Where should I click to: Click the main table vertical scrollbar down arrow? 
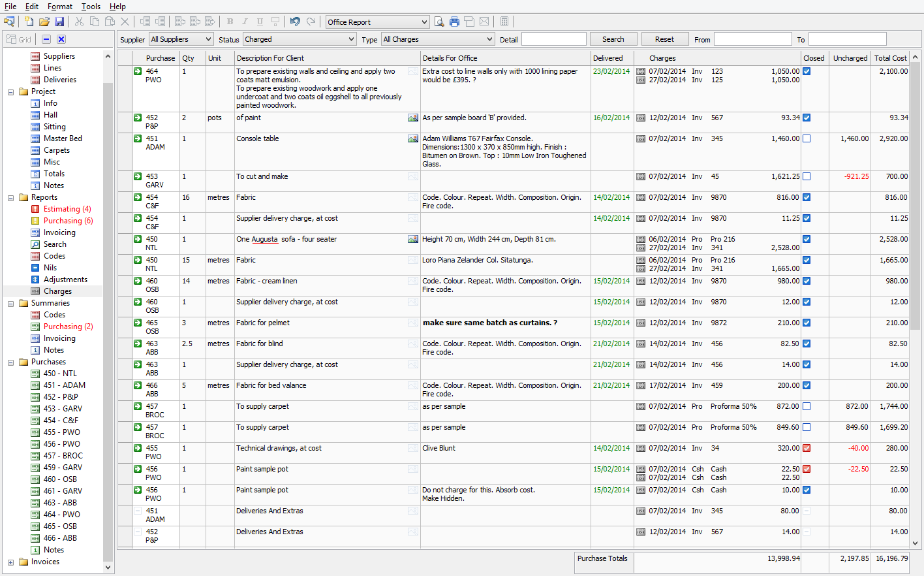pyautogui.click(x=915, y=543)
